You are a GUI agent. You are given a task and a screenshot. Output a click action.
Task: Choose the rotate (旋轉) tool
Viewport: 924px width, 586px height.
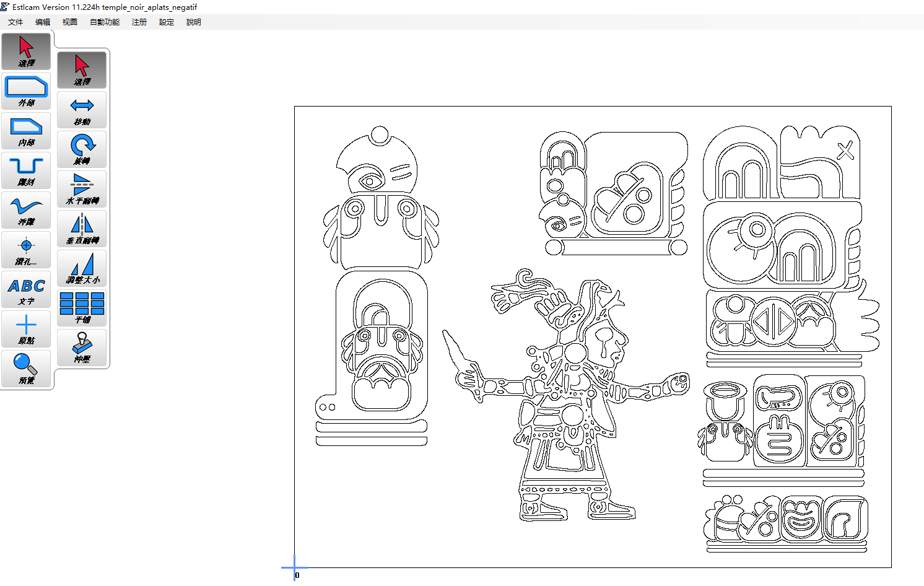tap(82, 149)
